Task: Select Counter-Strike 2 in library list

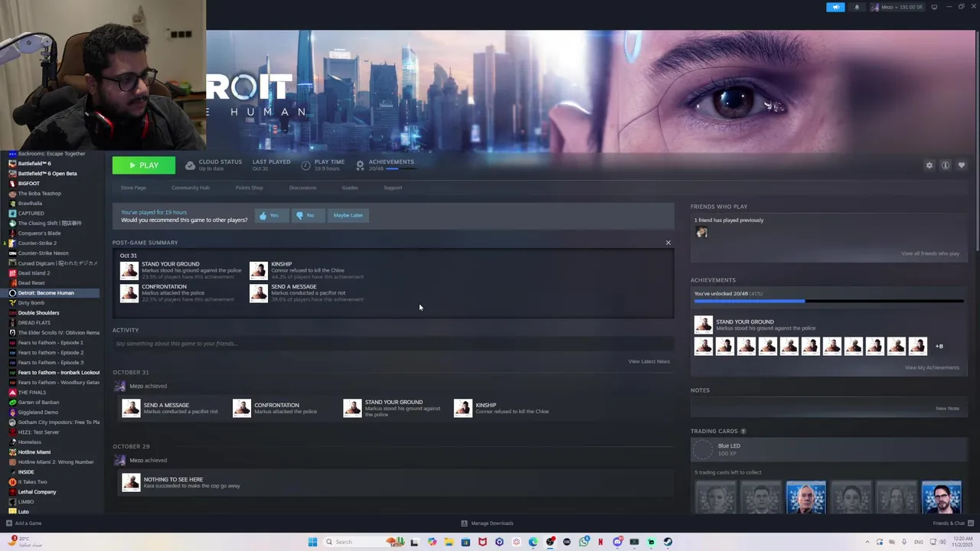Action: coord(37,243)
